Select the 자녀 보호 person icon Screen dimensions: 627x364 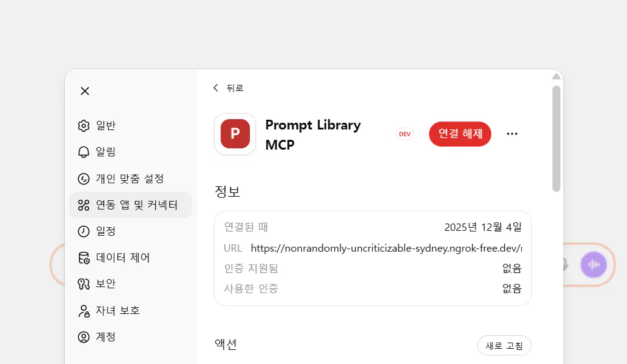[x=83, y=310]
